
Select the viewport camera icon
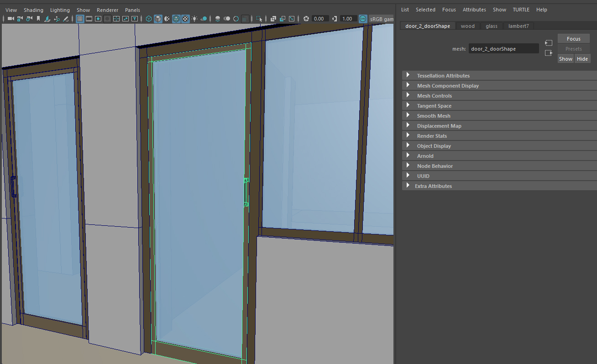pyautogui.click(x=10, y=19)
